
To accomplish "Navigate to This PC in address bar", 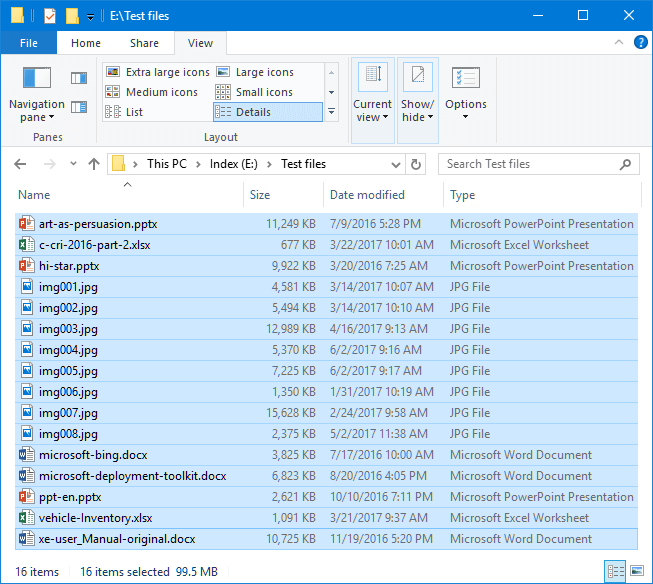I will pos(171,164).
